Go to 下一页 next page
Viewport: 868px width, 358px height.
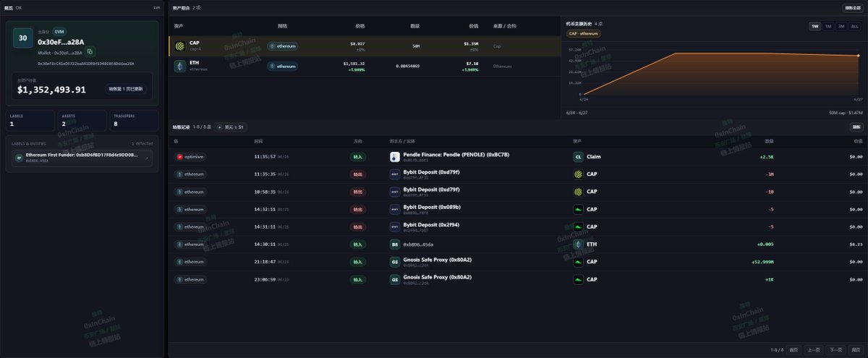pos(836,349)
